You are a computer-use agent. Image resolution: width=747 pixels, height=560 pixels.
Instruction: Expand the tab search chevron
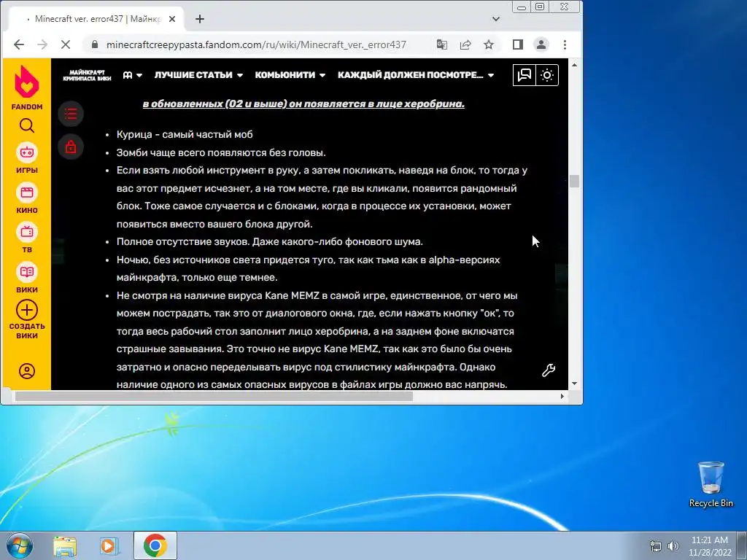pyautogui.click(x=496, y=19)
